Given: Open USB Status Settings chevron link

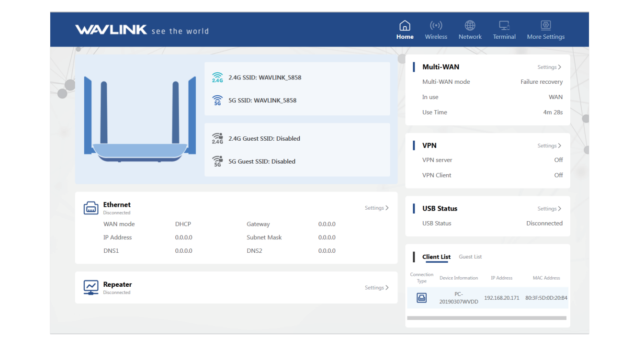Looking at the screenshot, I should (x=549, y=209).
